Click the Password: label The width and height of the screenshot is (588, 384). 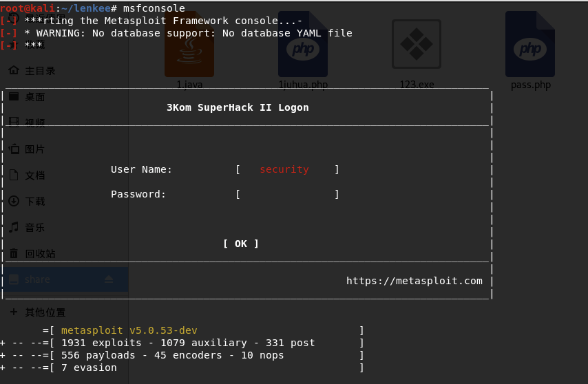pos(138,195)
